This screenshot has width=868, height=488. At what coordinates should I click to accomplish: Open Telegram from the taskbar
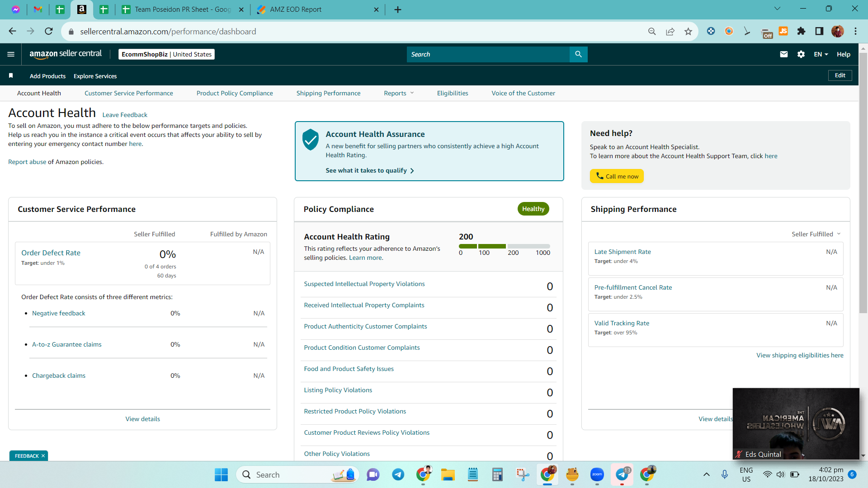click(398, 474)
